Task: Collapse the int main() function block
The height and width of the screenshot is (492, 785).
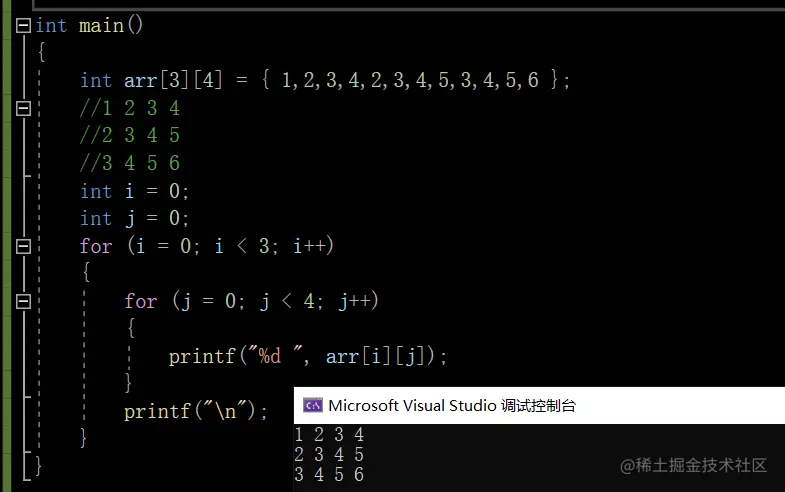Action: [24, 26]
